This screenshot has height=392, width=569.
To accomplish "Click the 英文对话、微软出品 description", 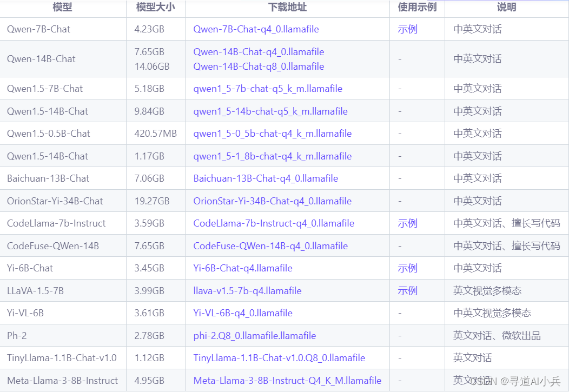I will point(497,336).
